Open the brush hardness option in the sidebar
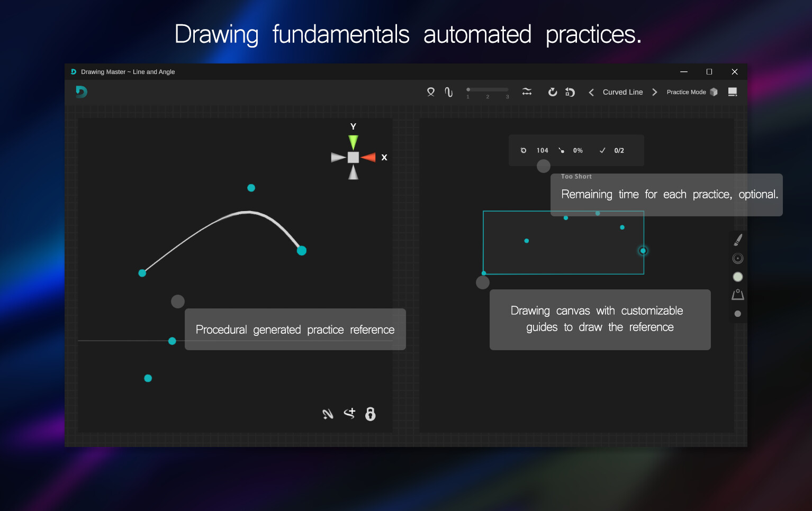Screen dimensions: 812x511 [737, 258]
